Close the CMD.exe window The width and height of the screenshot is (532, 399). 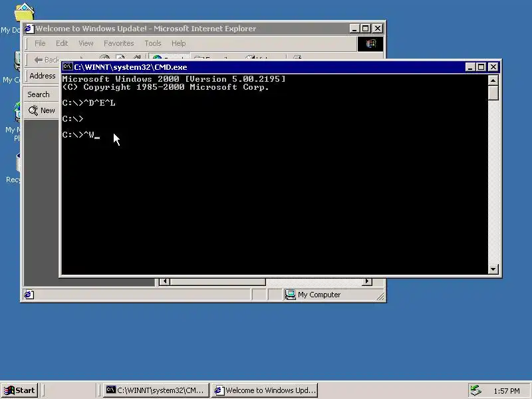(x=493, y=67)
